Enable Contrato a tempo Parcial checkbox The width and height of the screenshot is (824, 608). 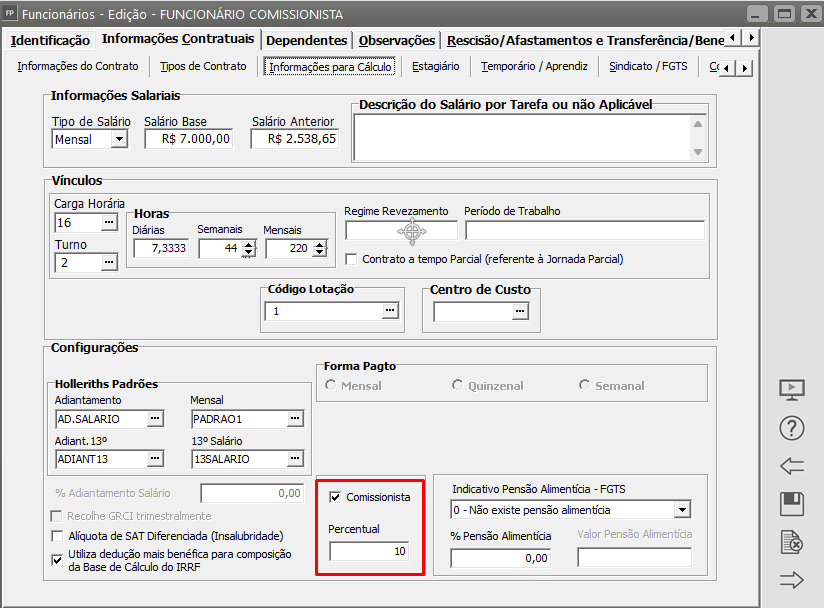coord(351,259)
